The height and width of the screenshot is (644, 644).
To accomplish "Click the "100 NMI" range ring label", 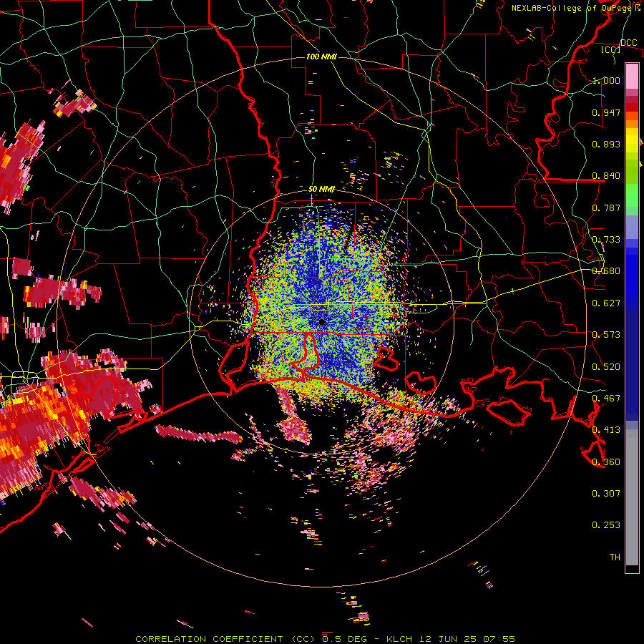I will 321,57.
